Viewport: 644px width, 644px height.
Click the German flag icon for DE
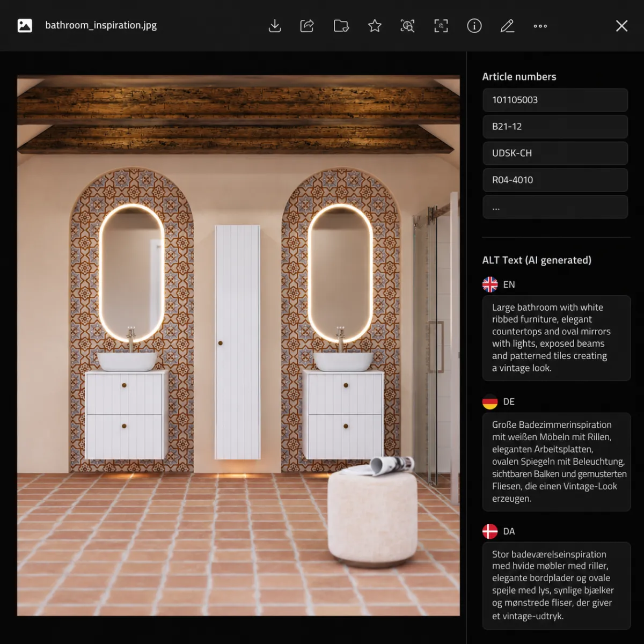pos(490,401)
